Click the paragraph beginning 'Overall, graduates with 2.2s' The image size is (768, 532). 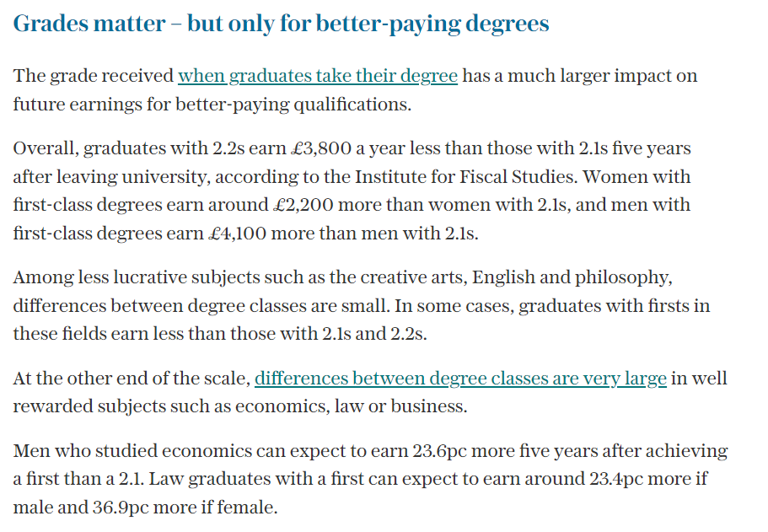(352, 191)
